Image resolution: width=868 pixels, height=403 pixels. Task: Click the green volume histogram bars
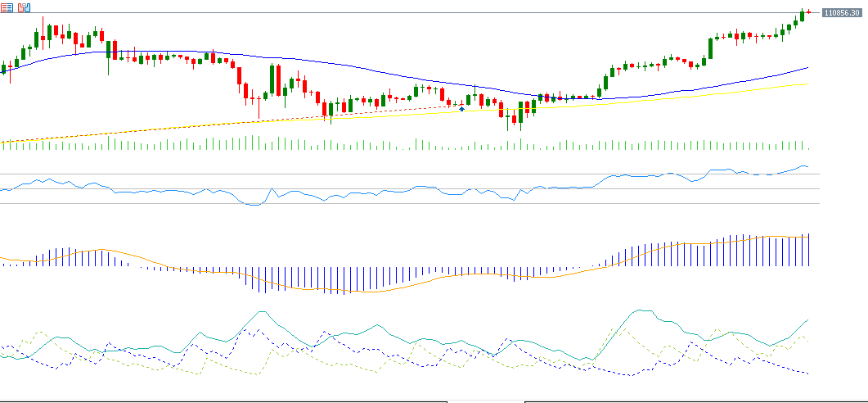pyautogui.click(x=245, y=143)
